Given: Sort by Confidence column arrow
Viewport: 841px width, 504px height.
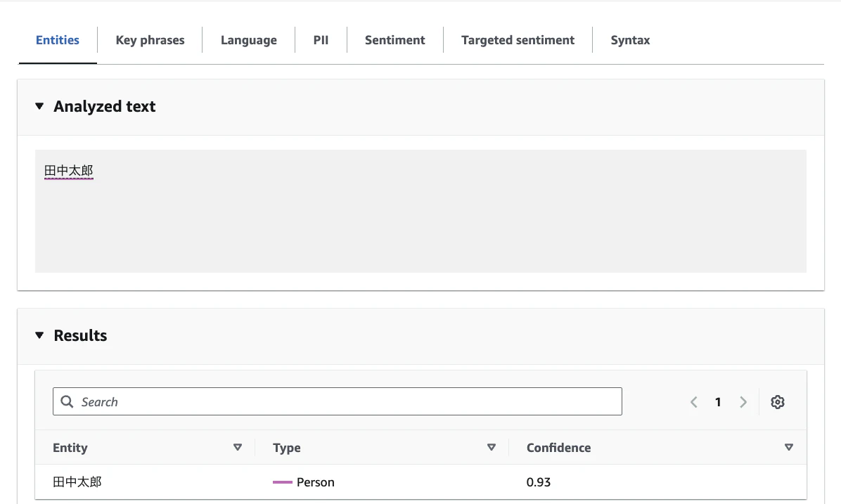Looking at the screenshot, I should click(x=788, y=447).
